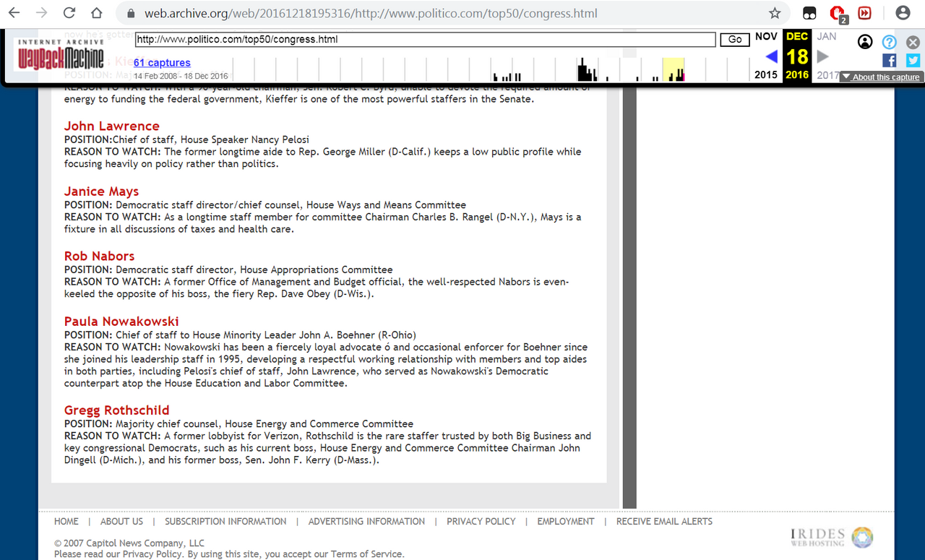Screen dimensions: 925x560
Task: Open Gregg Rothschild profile link
Action: (x=117, y=410)
